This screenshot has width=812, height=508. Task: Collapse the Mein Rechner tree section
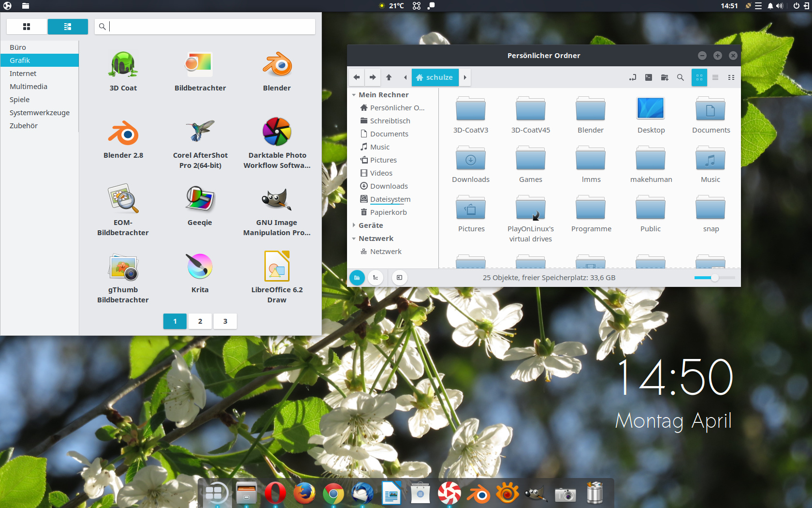pyautogui.click(x=354, y=94)
